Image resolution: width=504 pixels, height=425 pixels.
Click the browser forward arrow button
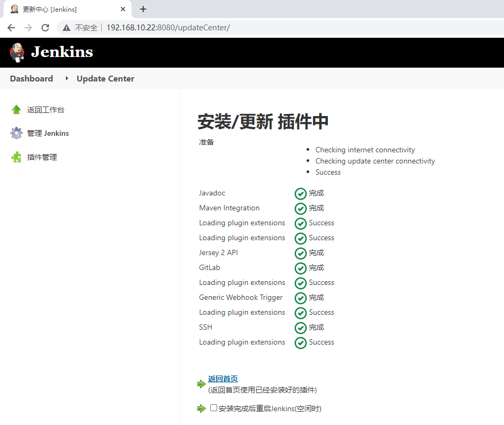[x=28, y=28]
